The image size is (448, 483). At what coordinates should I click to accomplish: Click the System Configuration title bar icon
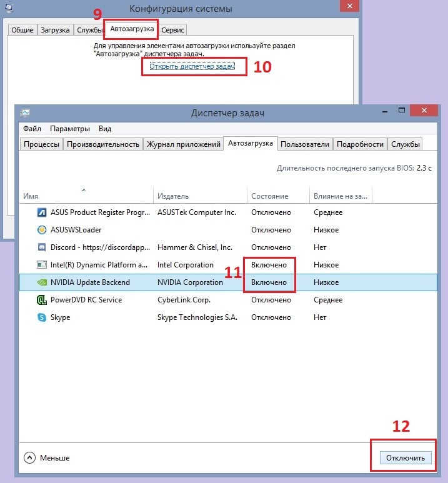(x=9, y=8)
